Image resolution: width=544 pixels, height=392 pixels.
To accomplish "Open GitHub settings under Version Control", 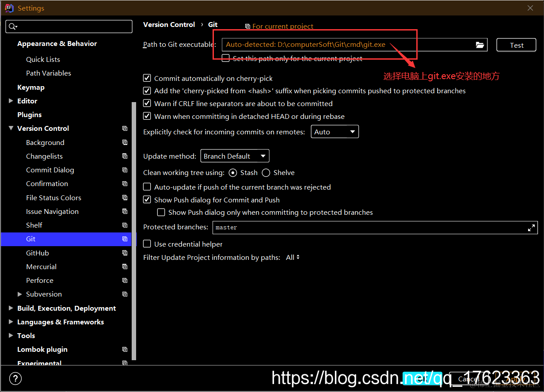I will (38, 253).
